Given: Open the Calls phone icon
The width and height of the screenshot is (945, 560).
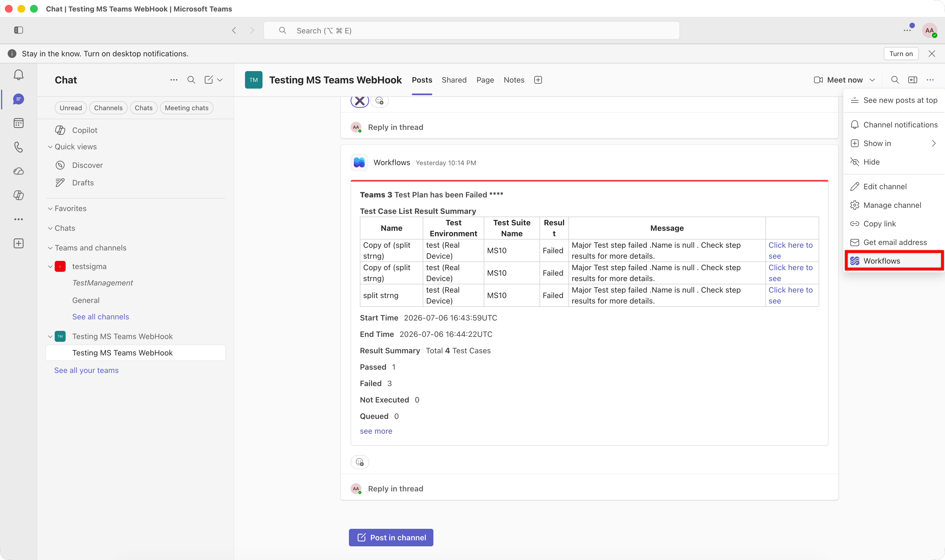Looking at the screenshot, I should pyautogui.click(x=19, y=147).
